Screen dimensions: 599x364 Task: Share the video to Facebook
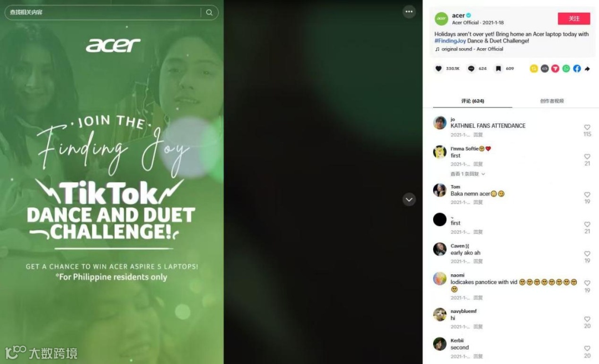[577, 68]
